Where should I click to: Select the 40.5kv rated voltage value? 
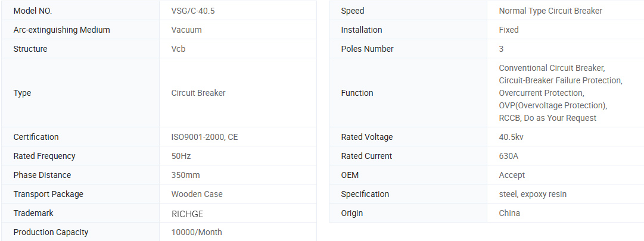click(511, 137)
